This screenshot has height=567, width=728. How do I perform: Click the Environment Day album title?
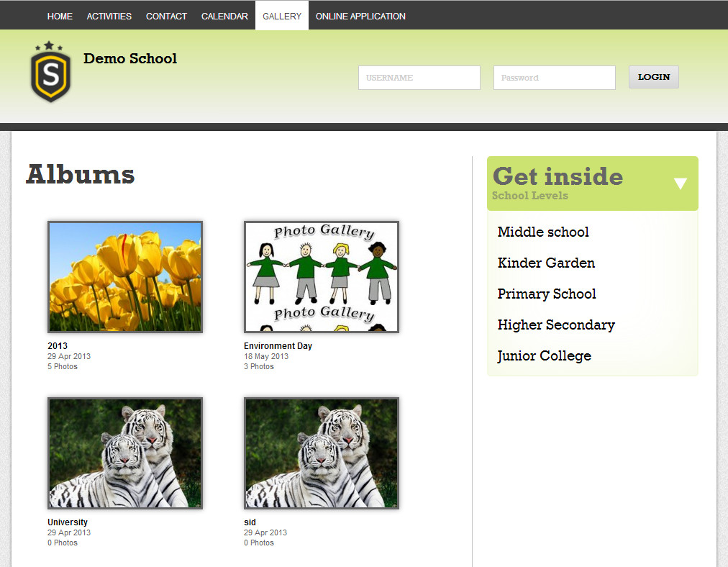(278, 346)
